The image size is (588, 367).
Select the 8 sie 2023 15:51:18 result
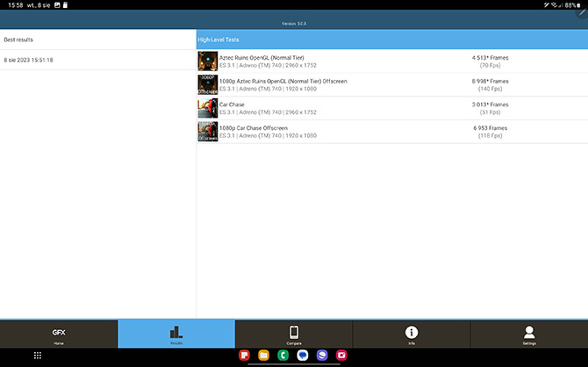pyautogui.click(x=98, y=60)
